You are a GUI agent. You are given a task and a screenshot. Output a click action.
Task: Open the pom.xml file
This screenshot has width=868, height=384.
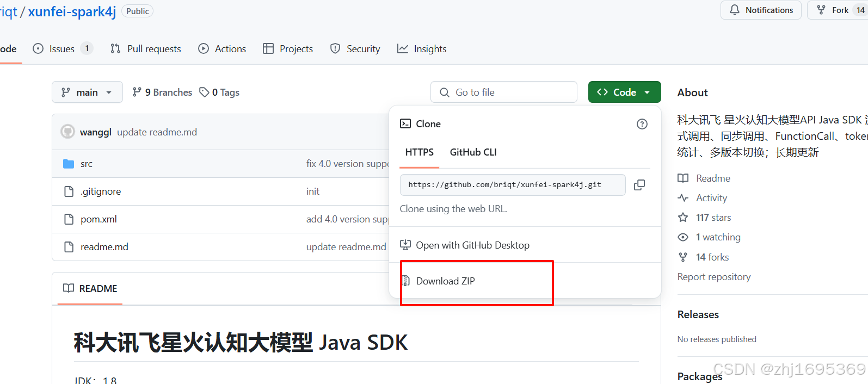tap(99, 219)
